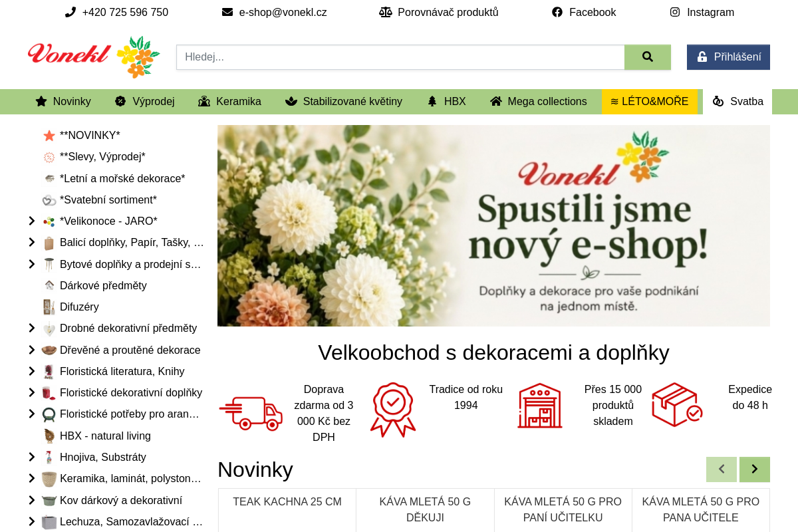Click the envelope icon beside e-shop@vonekl.cz
This screenshot has height=532, width=798.
(227, 12)
